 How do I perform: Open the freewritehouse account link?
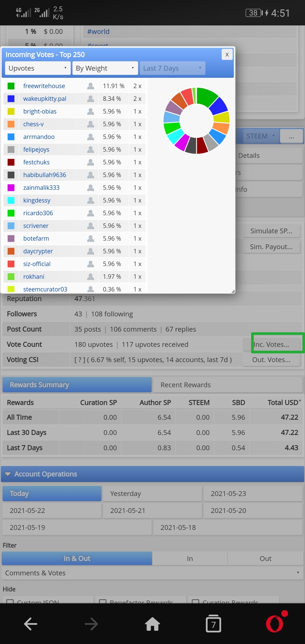pyautogui.click(x=44, y=86)
